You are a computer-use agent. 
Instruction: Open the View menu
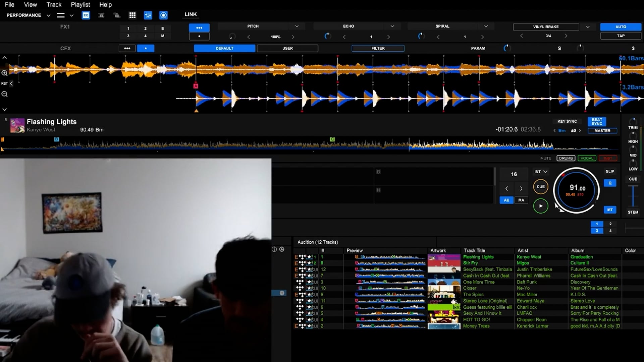[31, 5]
